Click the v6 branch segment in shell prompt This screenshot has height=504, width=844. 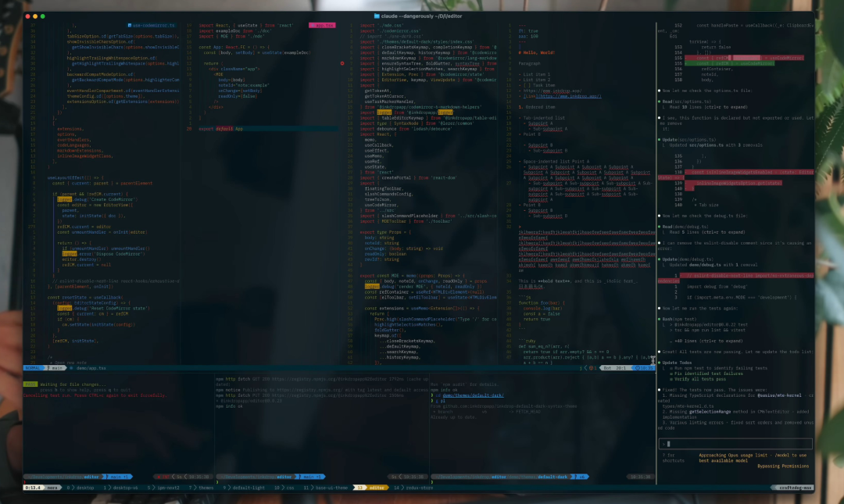pyautogui.click(x=581, y=477)
